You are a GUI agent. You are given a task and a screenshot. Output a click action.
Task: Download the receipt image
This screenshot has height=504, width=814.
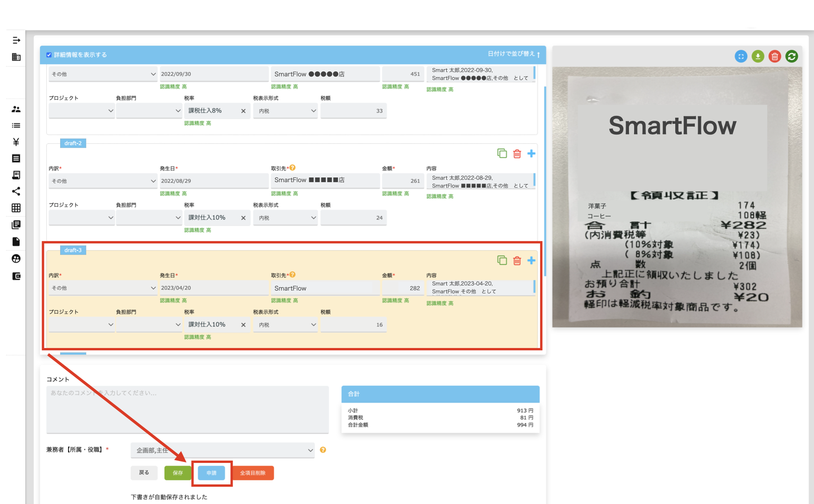point(758,57)
